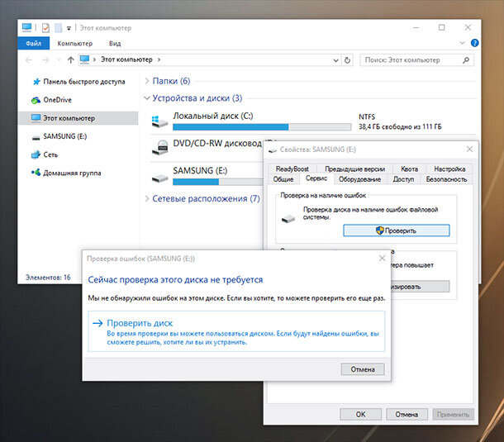Click Отмена in the properties window
The image size is (504, 442).
coord(407,415)
